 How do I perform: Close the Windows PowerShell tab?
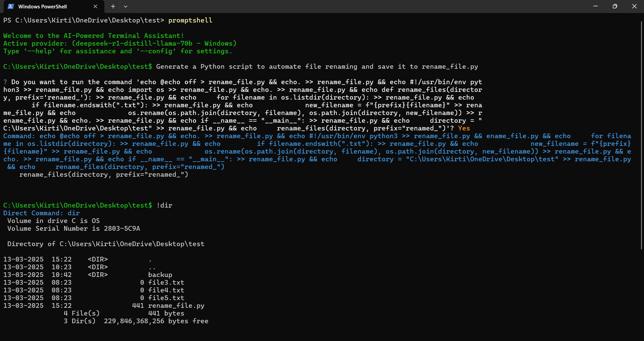click(x=95, y=6)
